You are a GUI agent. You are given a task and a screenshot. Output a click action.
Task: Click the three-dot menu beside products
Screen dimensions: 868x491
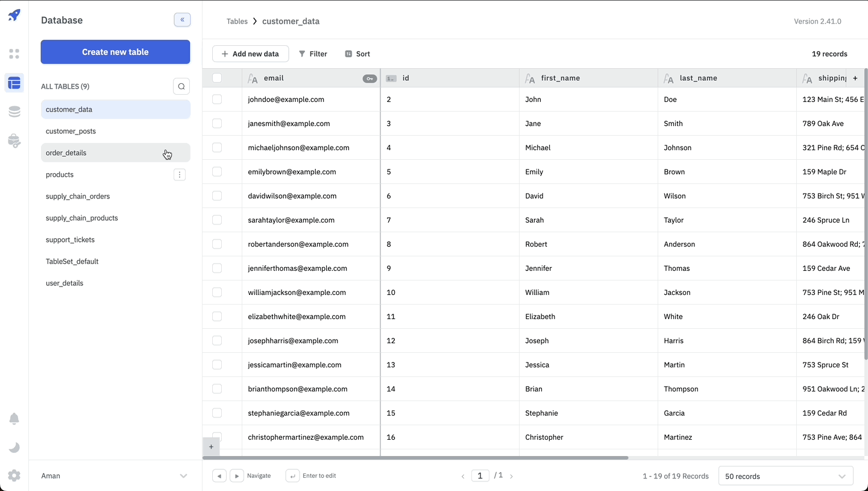click(180, 175)
